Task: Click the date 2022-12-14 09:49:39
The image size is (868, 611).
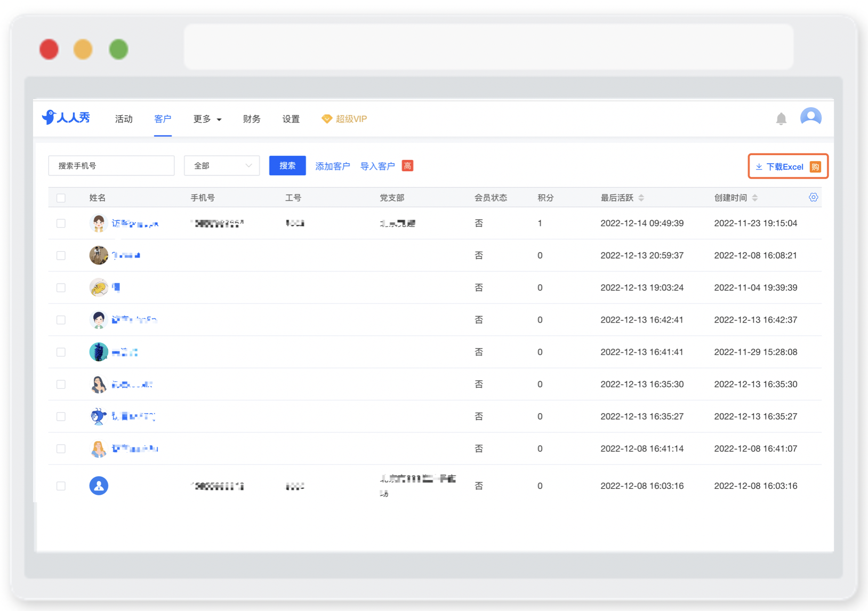Action: (x=642, y=223)
